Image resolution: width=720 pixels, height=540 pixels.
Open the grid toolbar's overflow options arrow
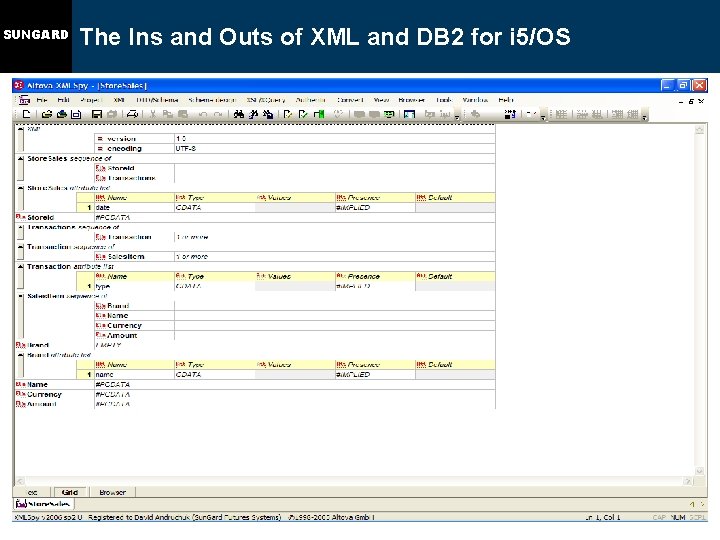click(x=645, y=118)
